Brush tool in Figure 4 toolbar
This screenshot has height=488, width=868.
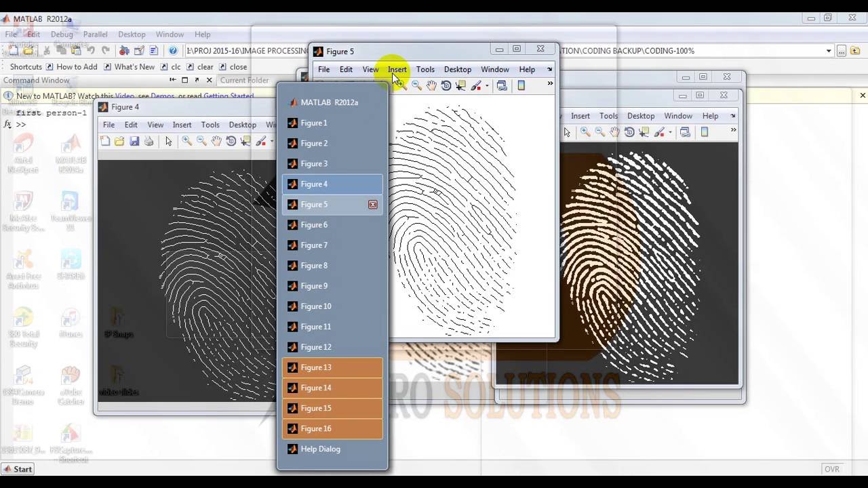click(260, 141)
